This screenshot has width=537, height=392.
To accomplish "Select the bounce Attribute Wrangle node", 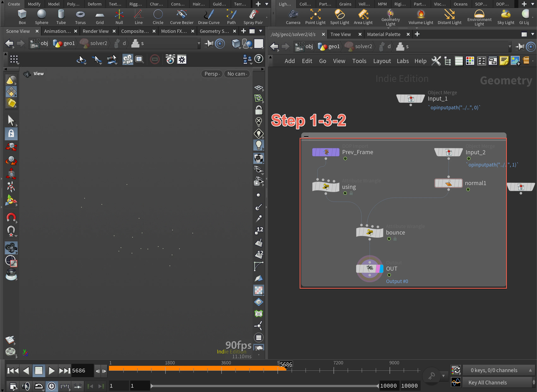I will tap(370, 232).
